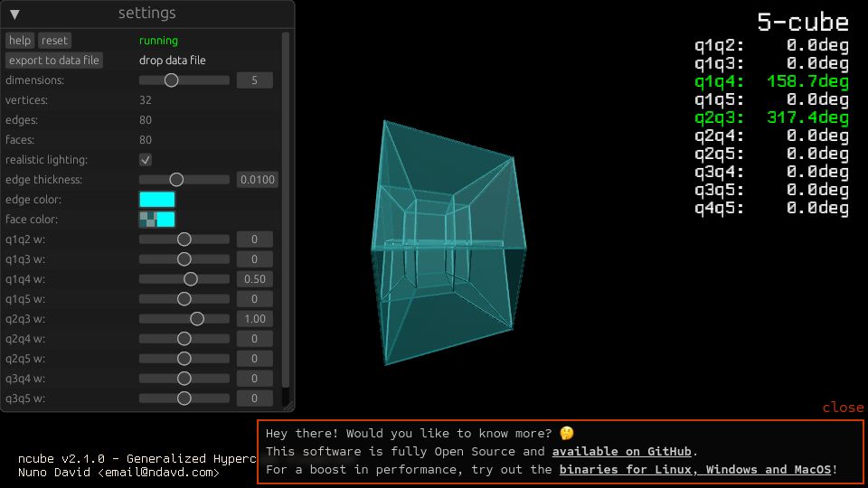
Task: Click the q1q4 158.7deg readout
Action: pos(771,82)
